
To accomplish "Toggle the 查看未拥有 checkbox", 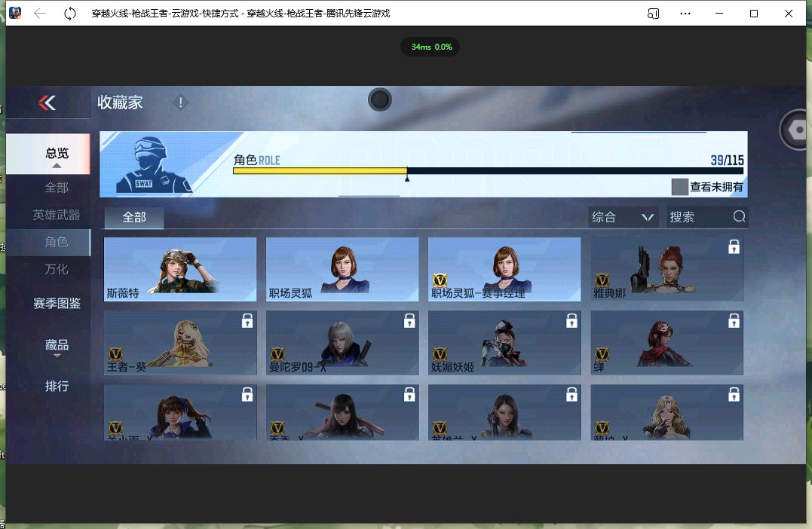I will [x=680, y=187].
